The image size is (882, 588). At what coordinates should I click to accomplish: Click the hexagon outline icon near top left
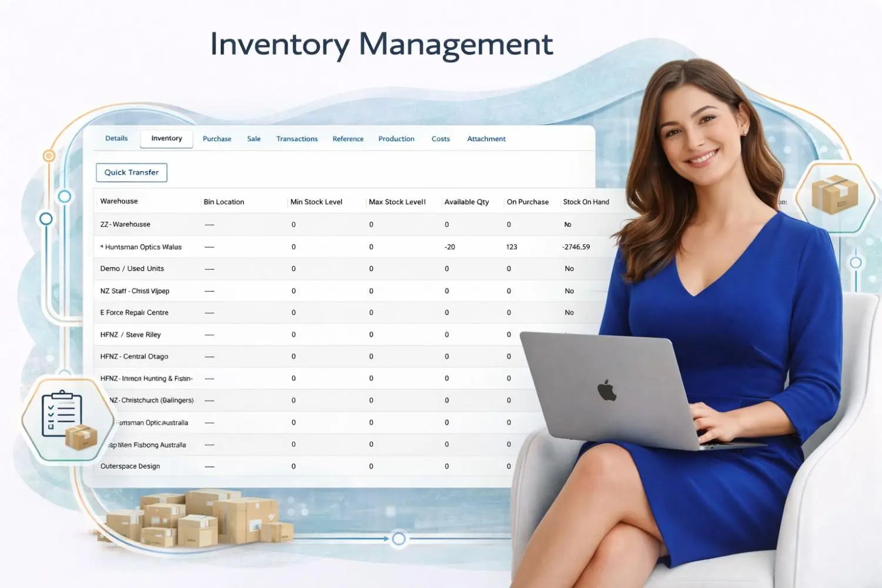(x=49, y=156)
